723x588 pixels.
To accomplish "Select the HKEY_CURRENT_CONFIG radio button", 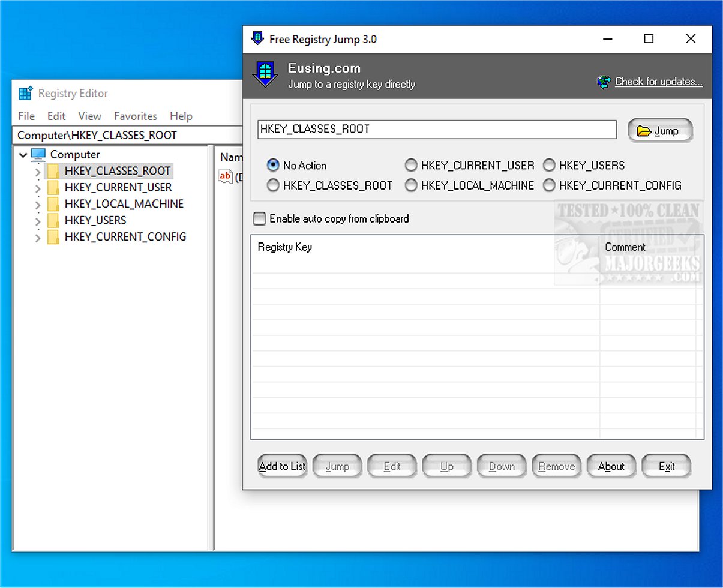I will 549,185.
